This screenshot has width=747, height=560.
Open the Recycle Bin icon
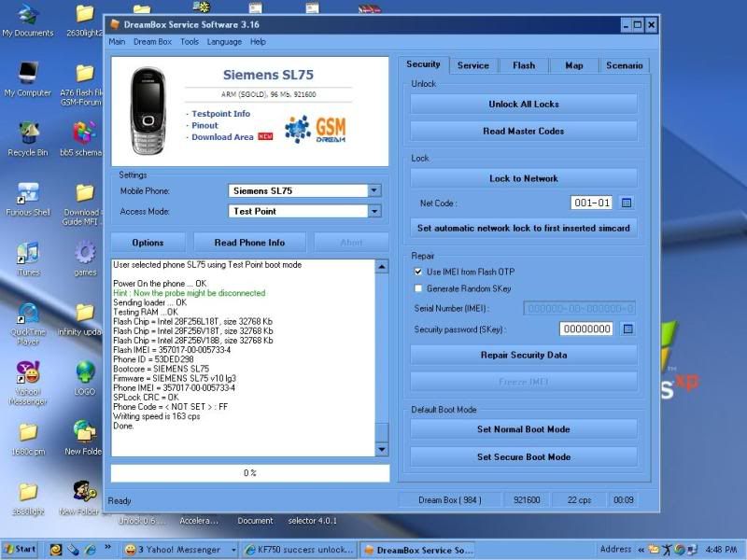[28, 139]
